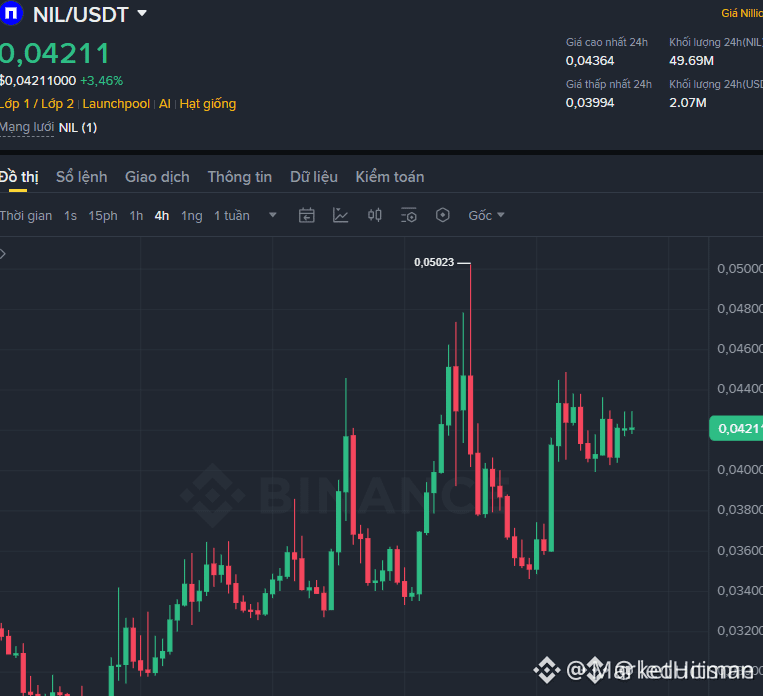Viewport: 763px width, 696px height.
Task: Select the Thời gian line chart option
Action: pos(26,216)
